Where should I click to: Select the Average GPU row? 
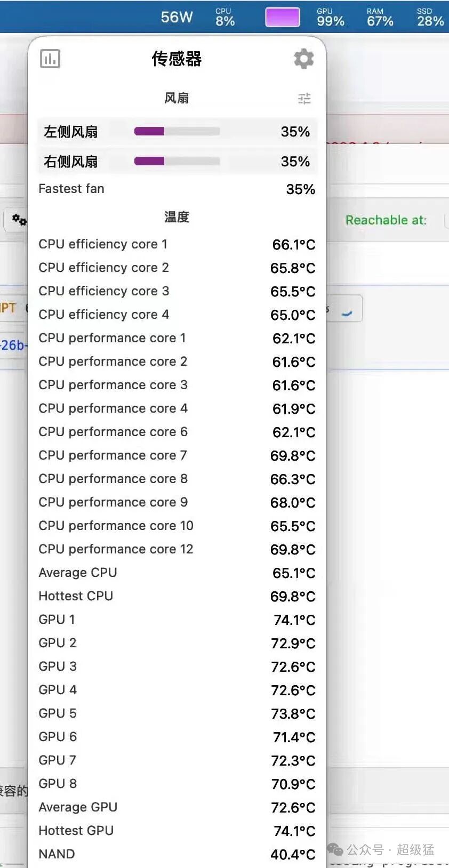point(177,807)
